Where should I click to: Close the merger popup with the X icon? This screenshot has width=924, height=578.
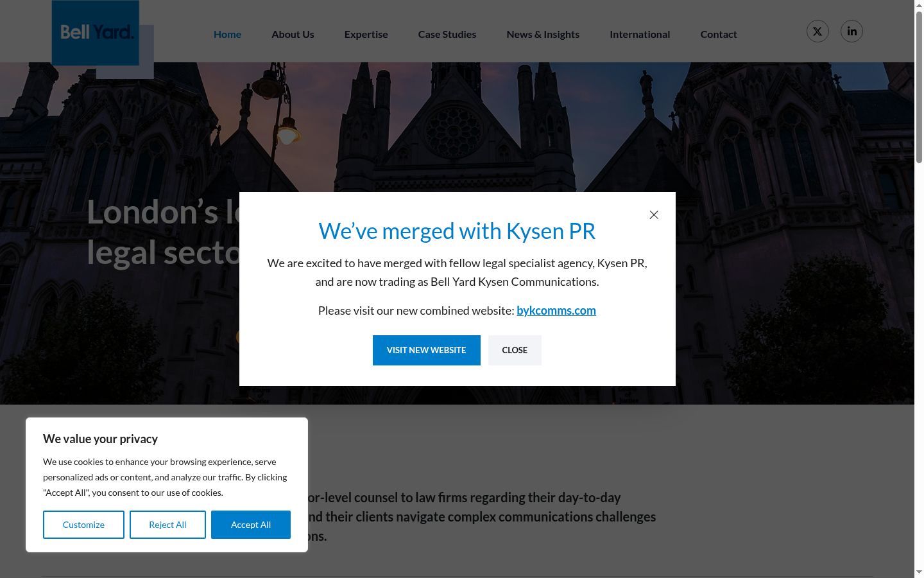654,215
